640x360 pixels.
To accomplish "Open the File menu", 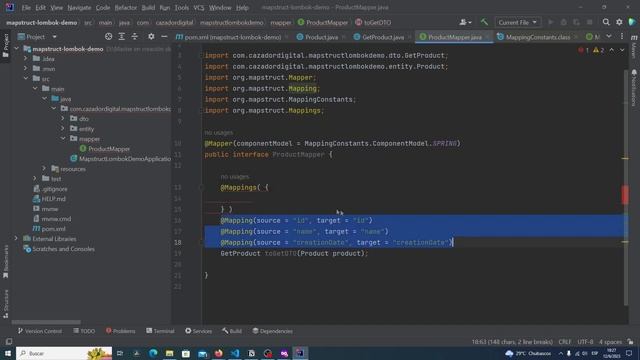I will click(x=26, y=7).
